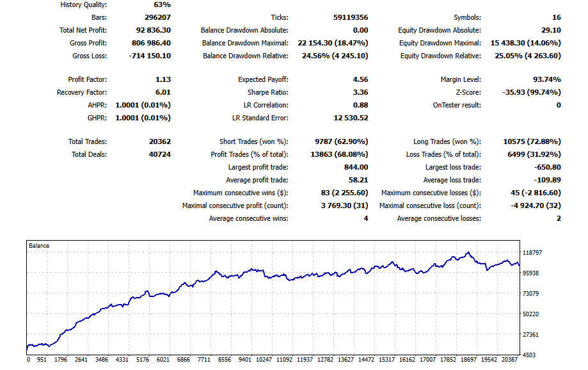Select the Equity Drawdown Relative value

click(528, 56)
